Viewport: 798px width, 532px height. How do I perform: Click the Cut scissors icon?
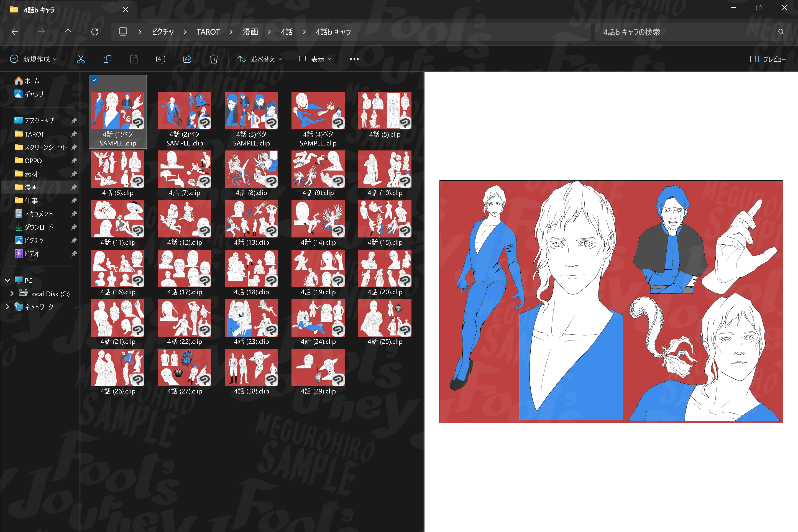[81, 59]
